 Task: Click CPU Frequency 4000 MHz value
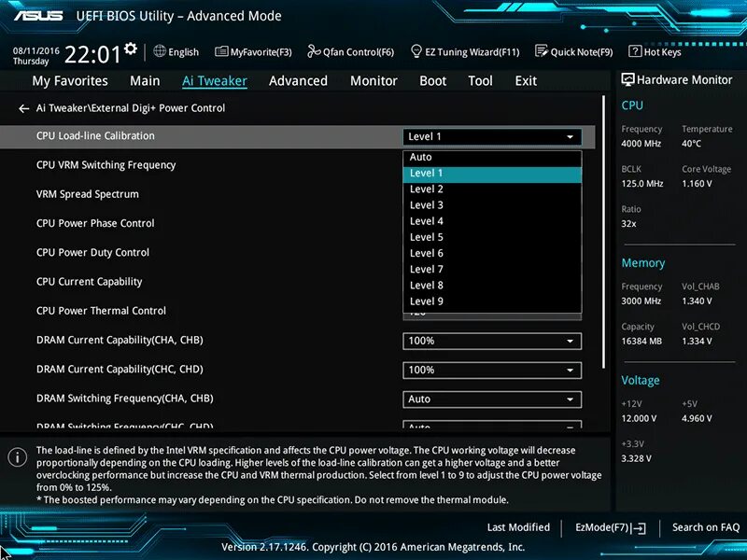641,144
